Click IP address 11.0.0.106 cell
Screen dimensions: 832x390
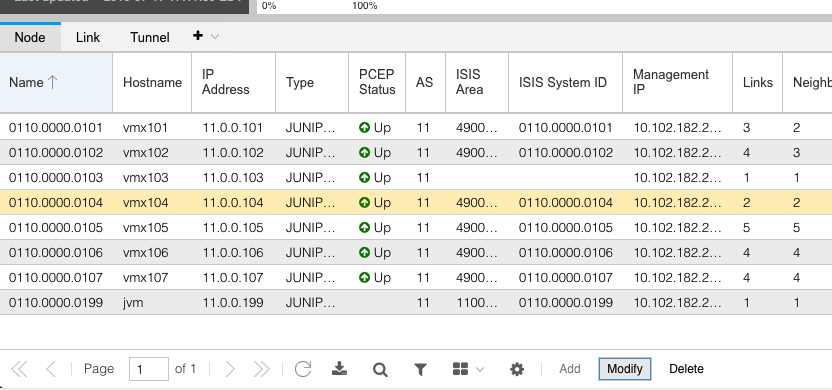pyautogui.click(x=233, y=253)
